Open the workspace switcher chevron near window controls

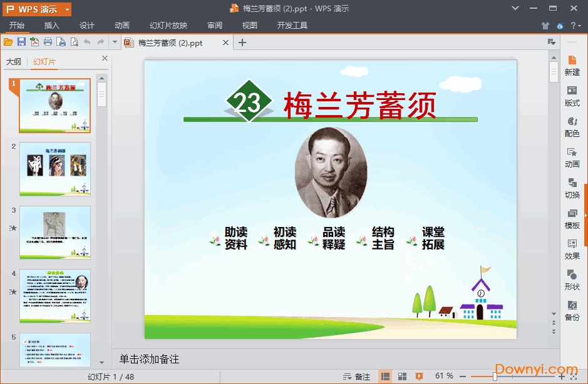click(x=515, y=9)
